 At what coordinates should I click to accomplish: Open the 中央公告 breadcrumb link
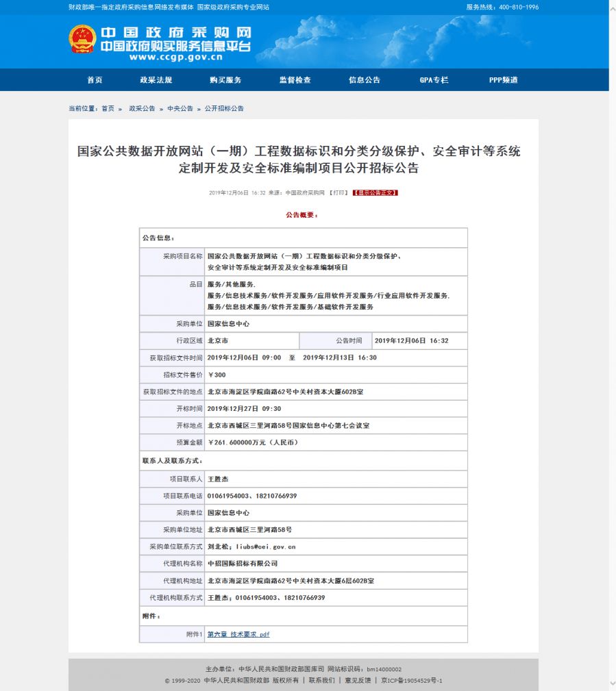[x=180, y=109]
